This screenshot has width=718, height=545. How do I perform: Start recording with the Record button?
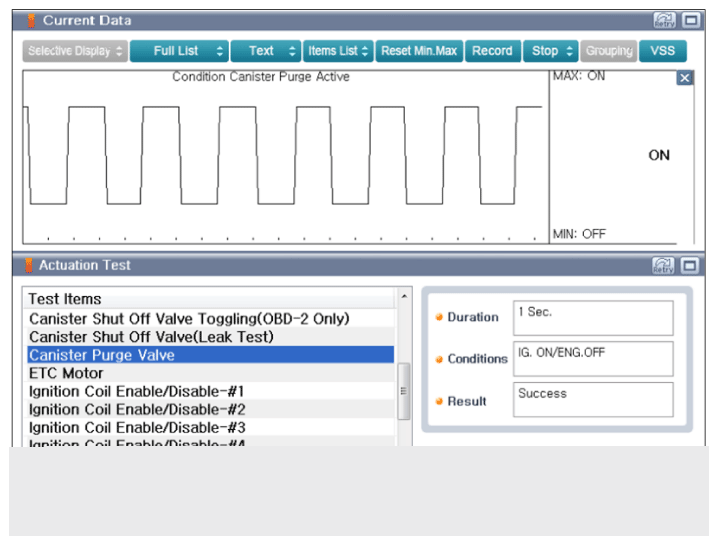point(492,51)
